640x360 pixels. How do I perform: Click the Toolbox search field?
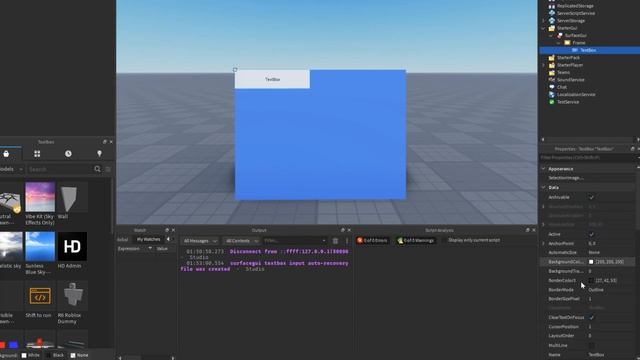pos(60,169)
